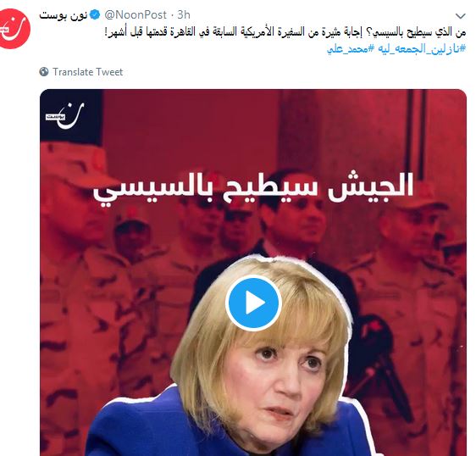This screenshot has height=456, width=476.
Task: Click the video headline الجيش سيطيح بالسيسي
Action: 253,188
